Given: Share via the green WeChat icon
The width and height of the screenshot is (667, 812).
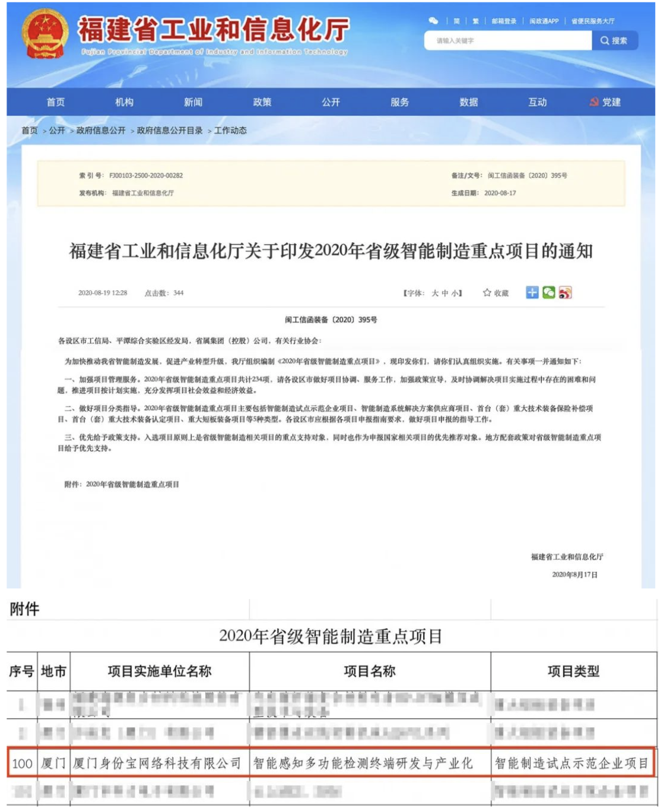Looking at the screenshot, I should click(x=549, y=293).
